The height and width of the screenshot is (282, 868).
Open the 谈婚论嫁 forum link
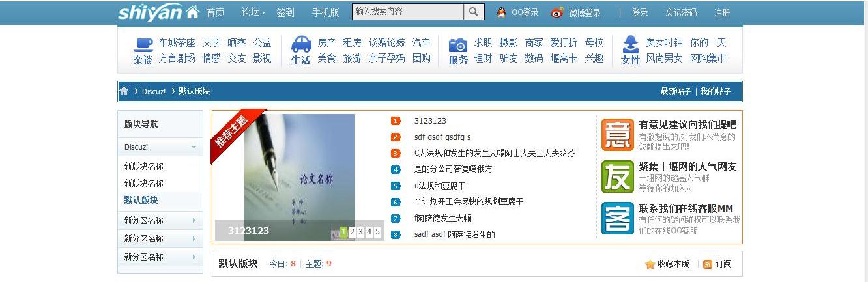(x=387, y=42)
